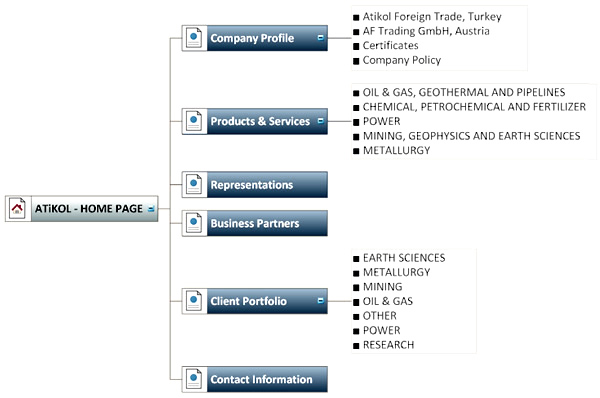Image resolution: width=600 pixels, height=398 pixels.
Task: Collapse the Client Portfolio node
Action: [x=321, y=301]
